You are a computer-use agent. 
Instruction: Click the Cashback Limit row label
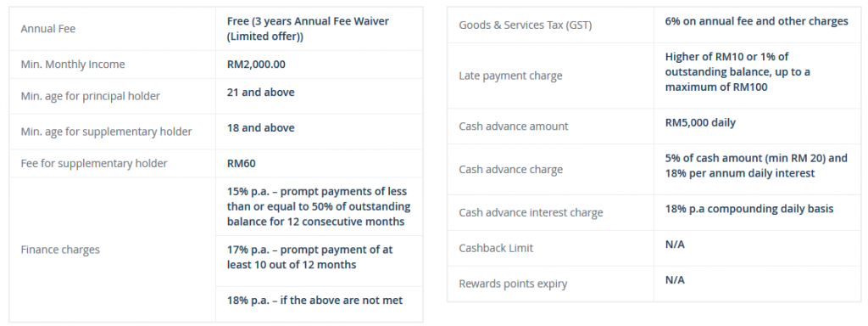[x=496, y=249]
